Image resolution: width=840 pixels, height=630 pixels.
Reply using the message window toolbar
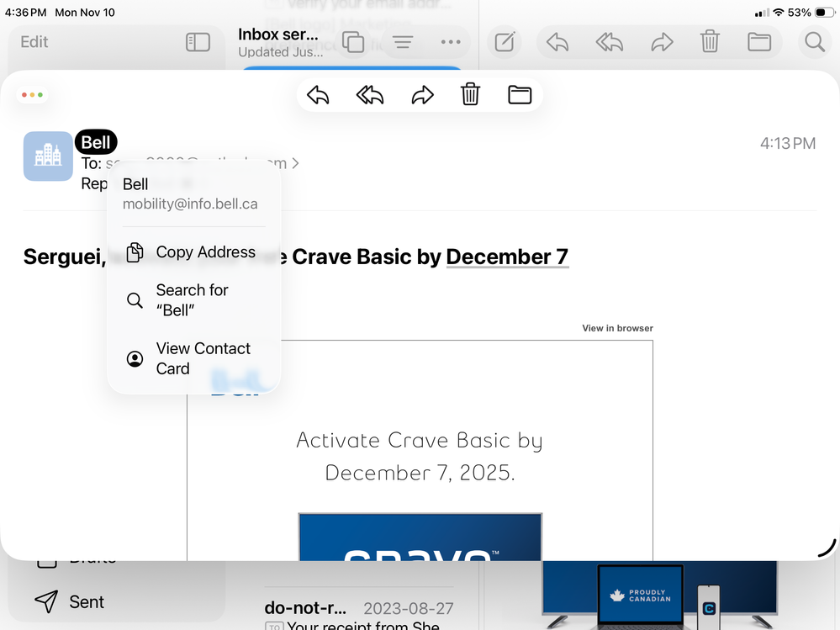[x=318, y=95]
